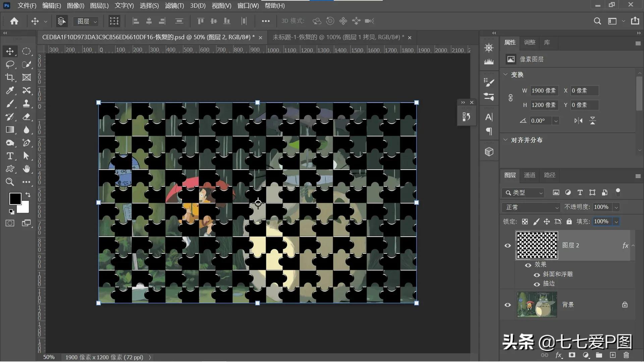The height and width of the screenshot is (362, 644).
Task: Add a layer mask icon
Action: pyautogui.click(x=572, y=355)
